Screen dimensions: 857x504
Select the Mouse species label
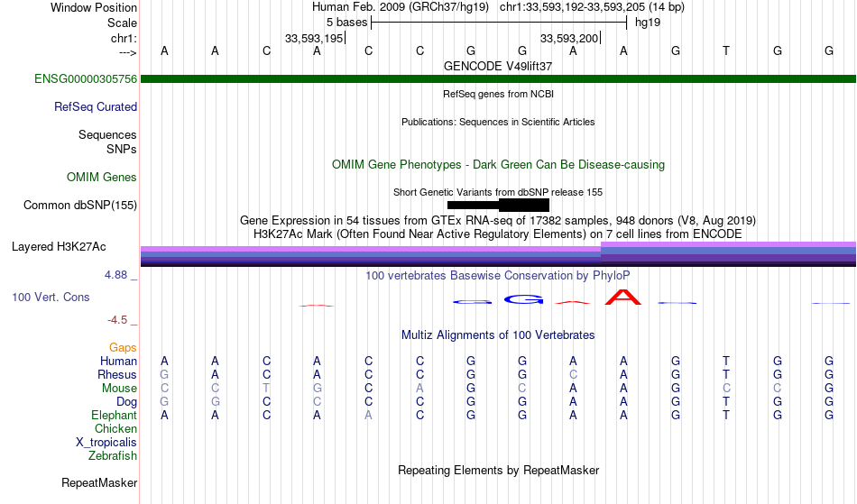click(x=119, y=389)
